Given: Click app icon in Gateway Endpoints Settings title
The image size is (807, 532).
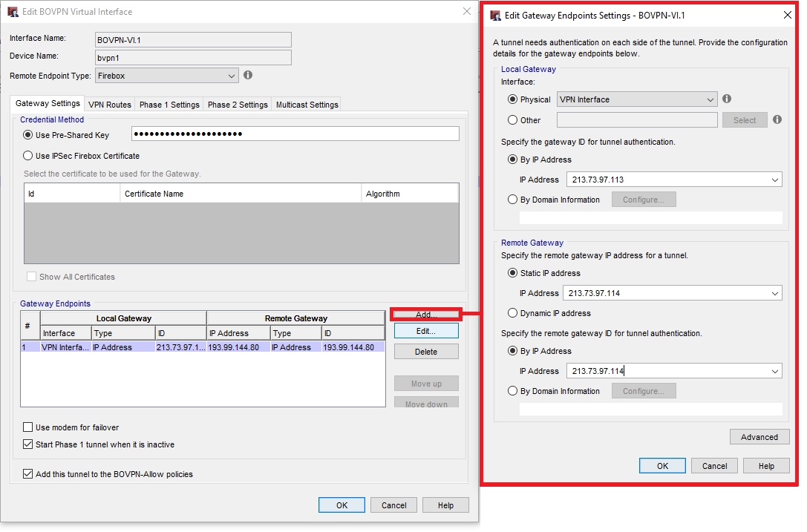Looking at the screenshot, I should click(x=495, y=15).
